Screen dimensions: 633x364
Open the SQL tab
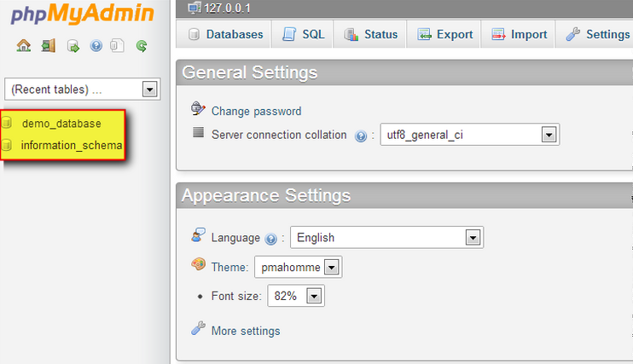click(305, 35)
